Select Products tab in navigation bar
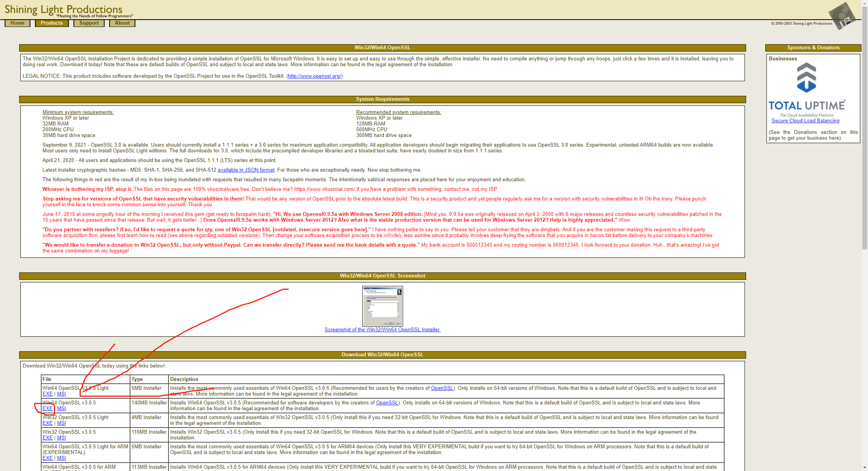This screenshot has width=868, height=471. (52, 23)
